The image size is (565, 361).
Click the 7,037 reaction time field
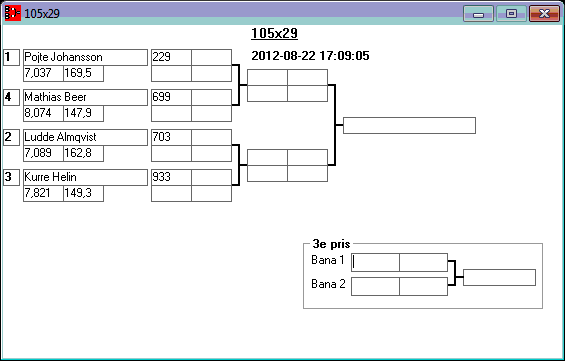(x=43, y=73)
